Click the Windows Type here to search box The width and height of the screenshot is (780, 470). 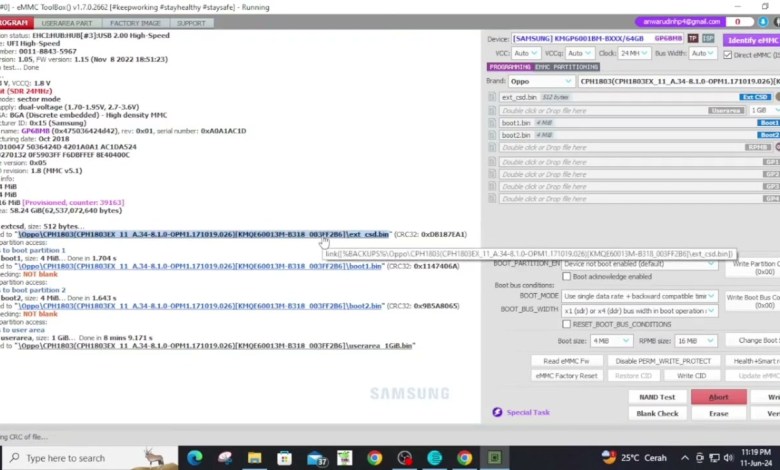click(x=90, y=458)
